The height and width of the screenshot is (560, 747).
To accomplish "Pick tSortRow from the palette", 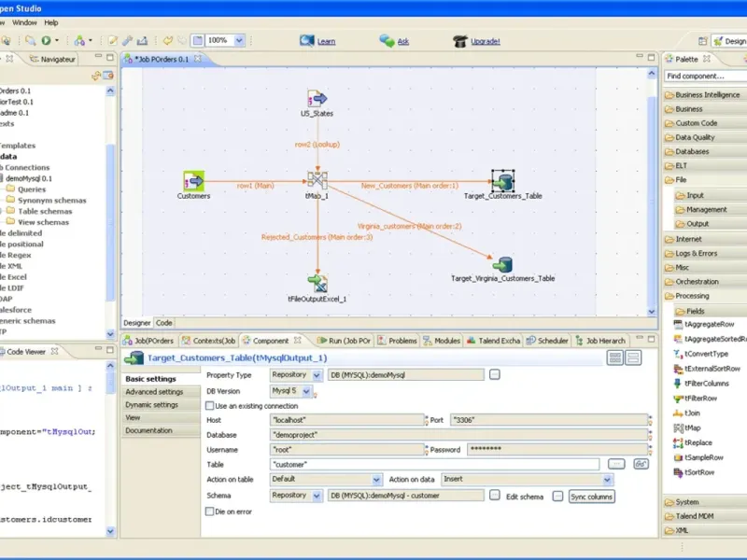I will coord(694,472).
